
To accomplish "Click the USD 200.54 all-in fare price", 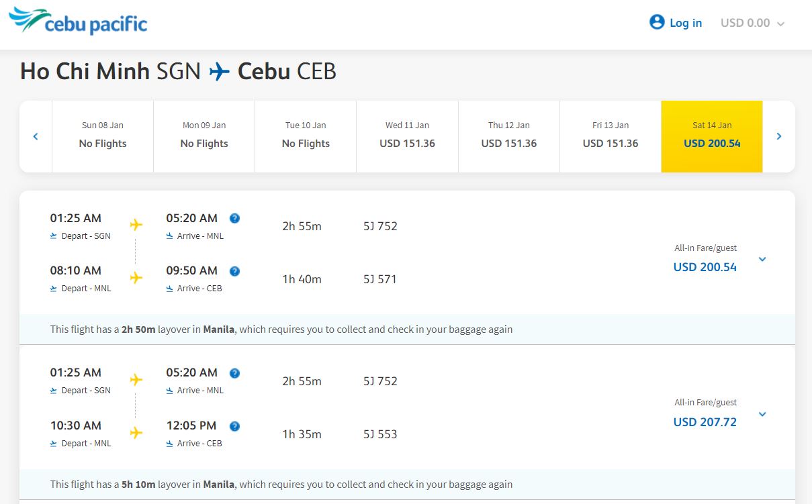I will point(705,267).
